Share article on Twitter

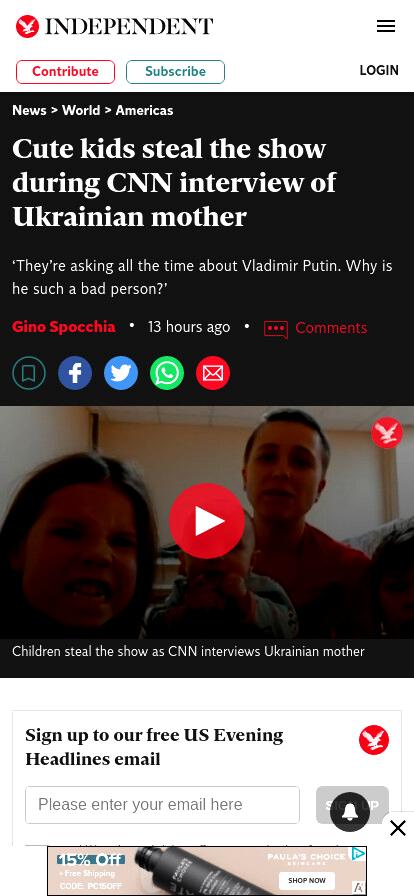coord(121,373)
